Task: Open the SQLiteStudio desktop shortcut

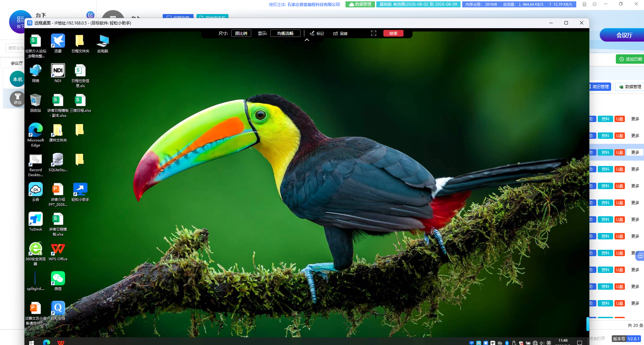Action: tap(58, 162)
